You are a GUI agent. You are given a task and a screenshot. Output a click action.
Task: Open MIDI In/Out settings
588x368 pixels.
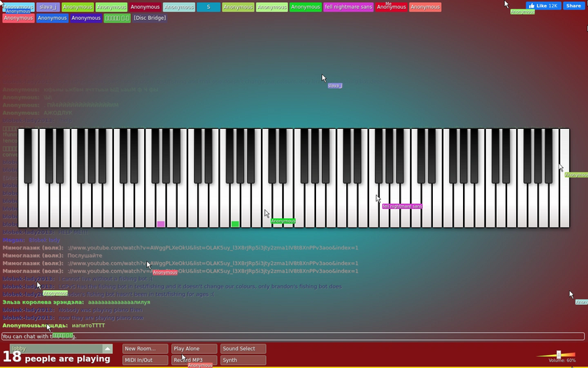pyautogui.click(x=145, y=360)
